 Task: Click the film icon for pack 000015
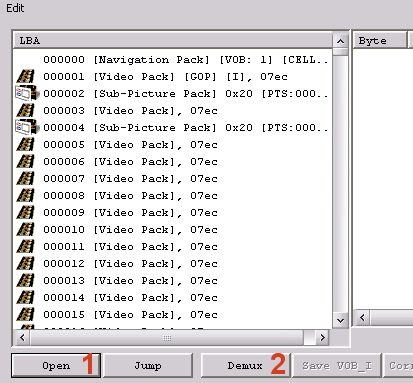pos(26,315)
